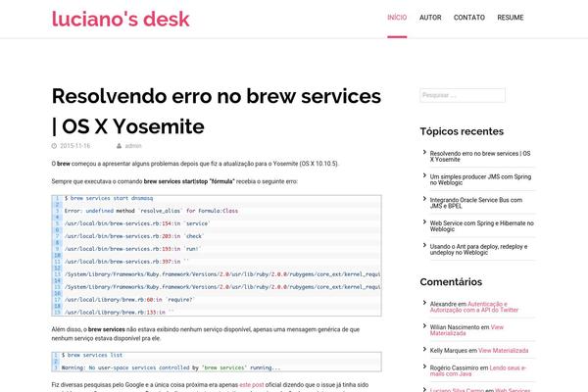Click the post date 2015-11-16
588x392 pixels.
[75, 146]
